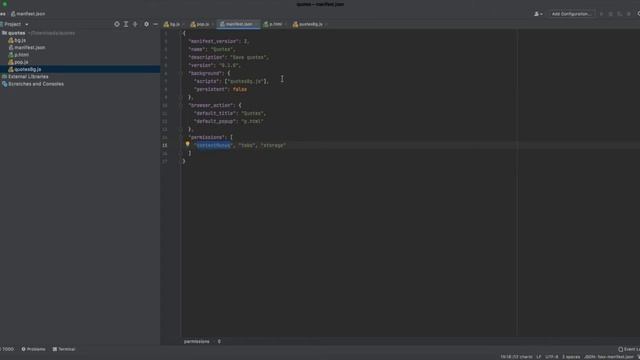
Task: Select pop.js in the Project tree
Action: (x=21, y=62)
